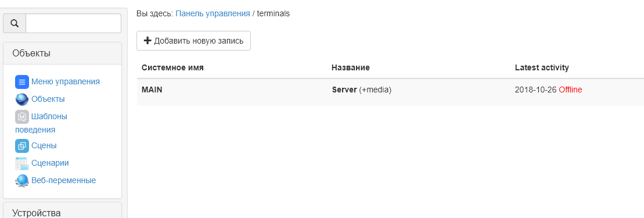Open the Сцены text link
The image size is (644, 218).
point(44,145)
